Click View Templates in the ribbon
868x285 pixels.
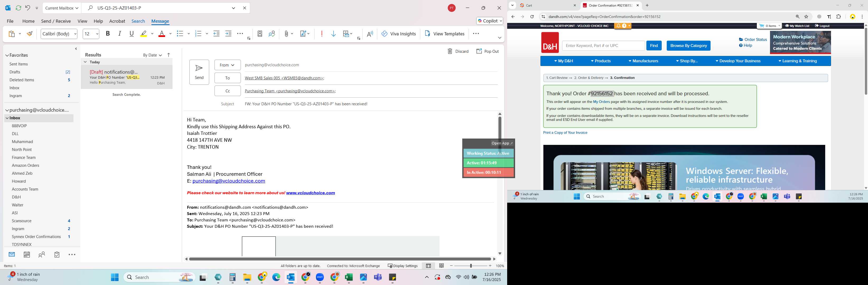445,34
